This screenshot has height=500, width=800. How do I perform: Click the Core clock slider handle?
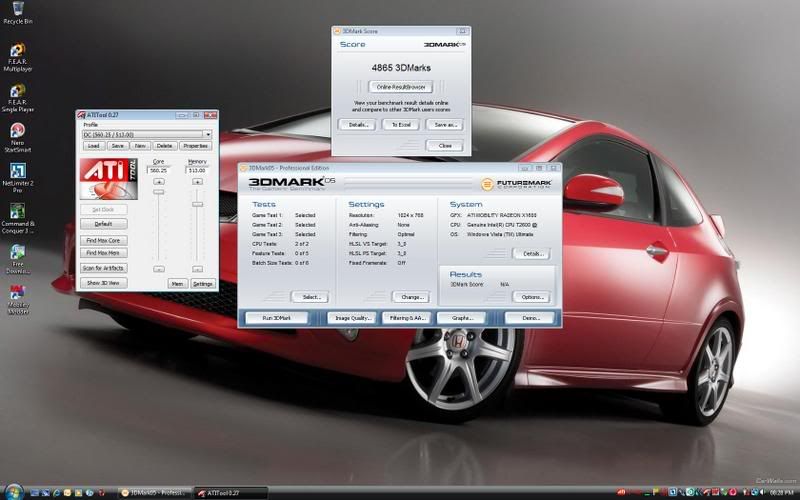pos(159,192)
